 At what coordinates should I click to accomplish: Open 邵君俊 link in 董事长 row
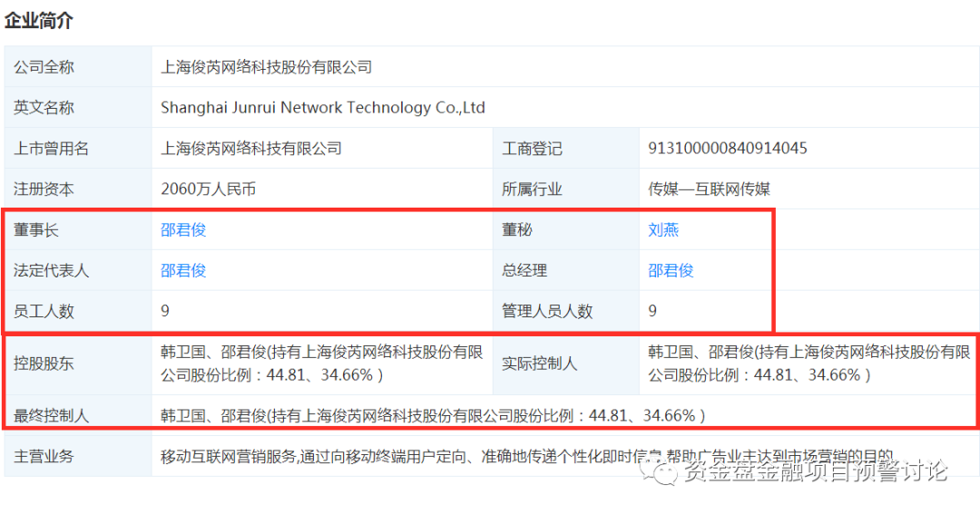183,230
